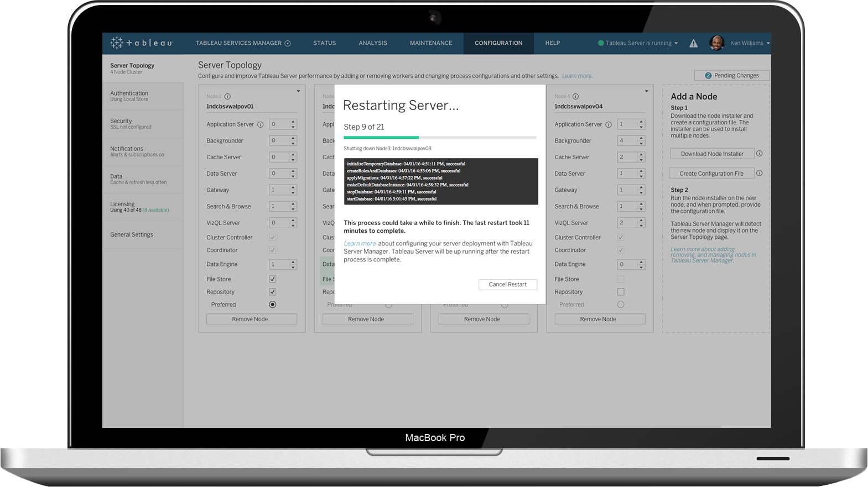Adjust Node 4 Backgrounder stepper arrows
868x487 pixels.
pos(641,140)
